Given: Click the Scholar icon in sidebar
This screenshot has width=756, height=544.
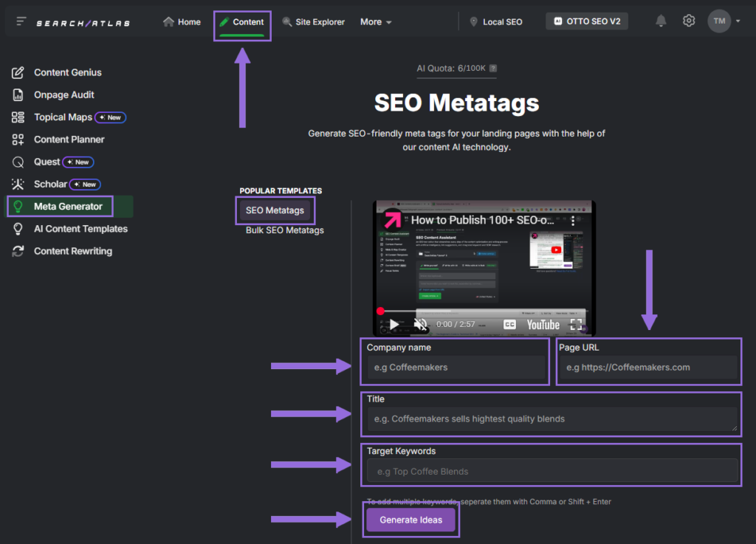Looking at the screenshot, I should (x=18, y=184).
